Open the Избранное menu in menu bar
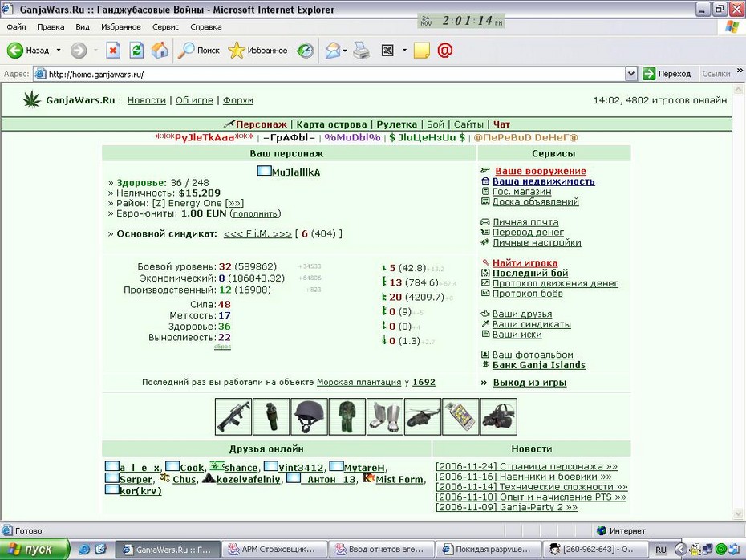Viewport: 746px width, 560px height. point(121,27)
